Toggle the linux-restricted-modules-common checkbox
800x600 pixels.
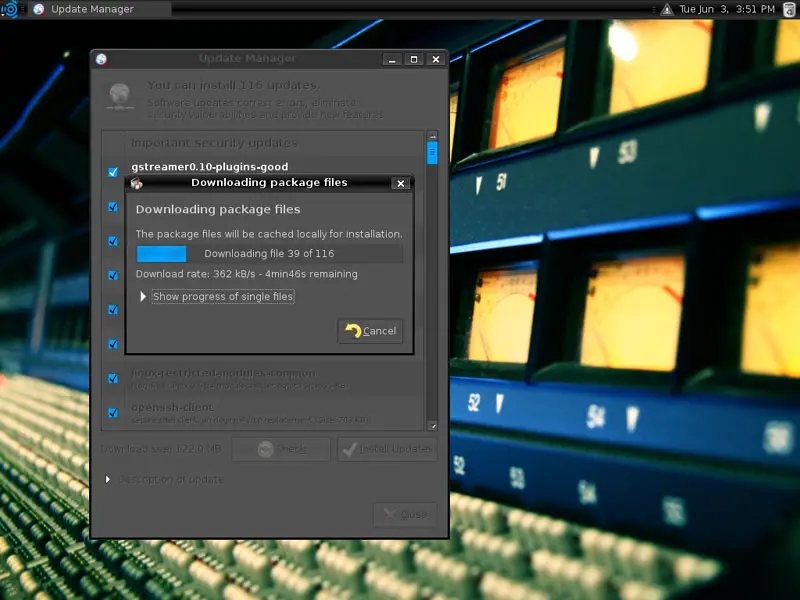click(x=113, y=379)
